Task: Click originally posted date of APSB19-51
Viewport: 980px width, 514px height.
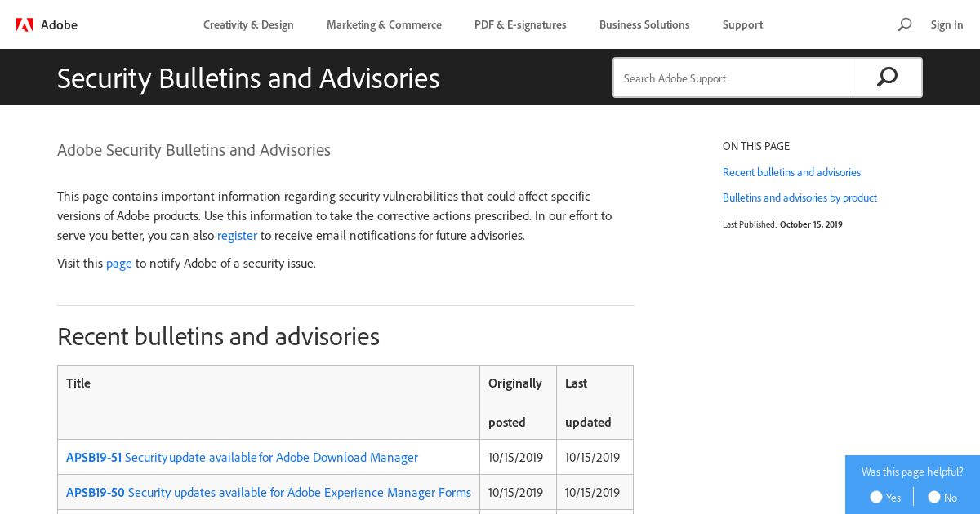Action: click(x=515, y=457)
